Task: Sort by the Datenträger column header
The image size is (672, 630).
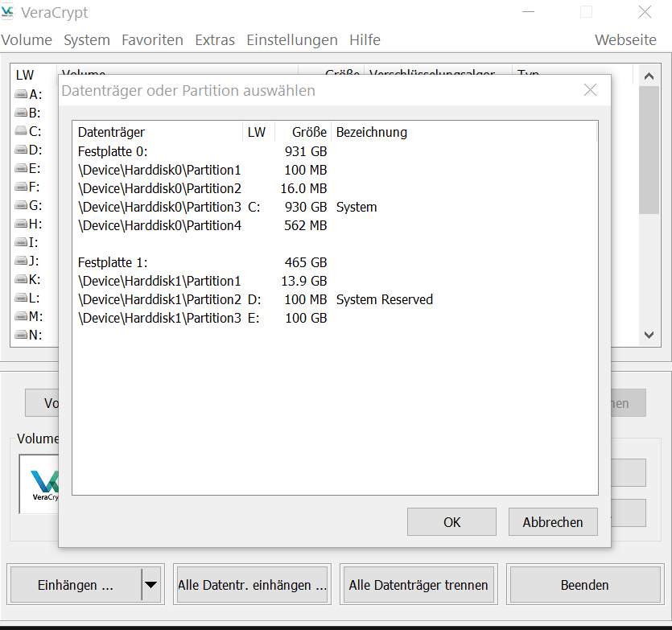Action: click(x=158, y=132)
